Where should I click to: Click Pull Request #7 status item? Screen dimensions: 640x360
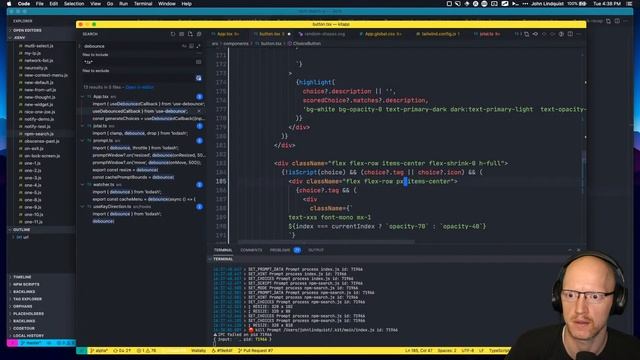point(256,351)
